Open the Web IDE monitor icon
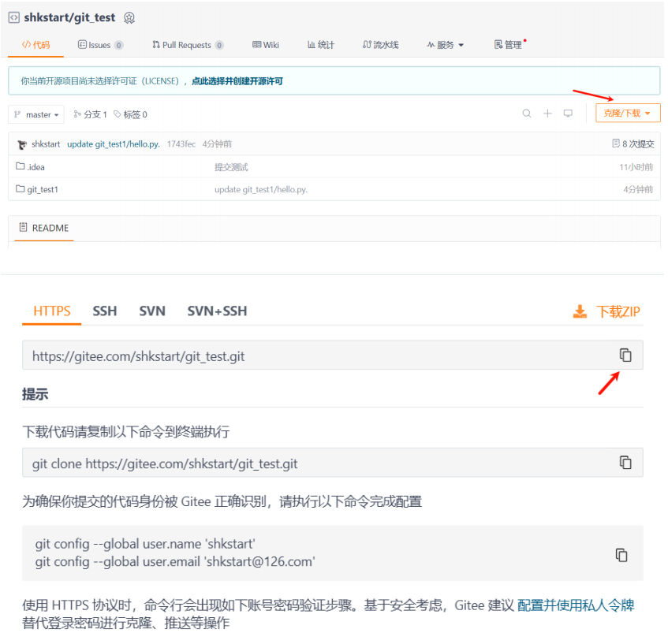 [x=568, y=114]
